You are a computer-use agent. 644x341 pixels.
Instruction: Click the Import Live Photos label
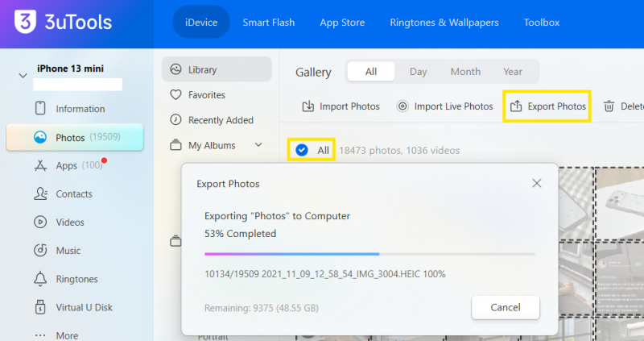coord(453,106)
